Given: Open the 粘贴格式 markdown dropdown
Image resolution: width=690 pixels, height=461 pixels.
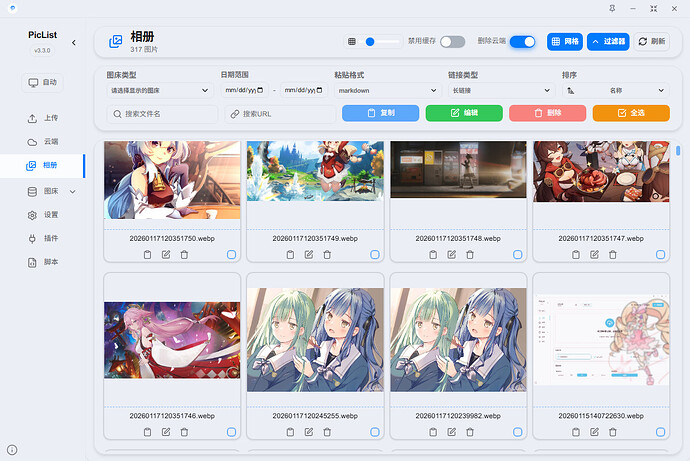Looking at the screenshot, I should 387,91.
